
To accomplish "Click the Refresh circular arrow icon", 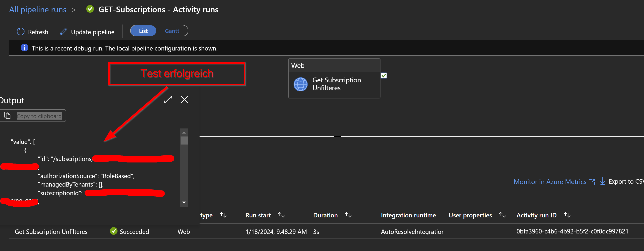I will (20, 31).
